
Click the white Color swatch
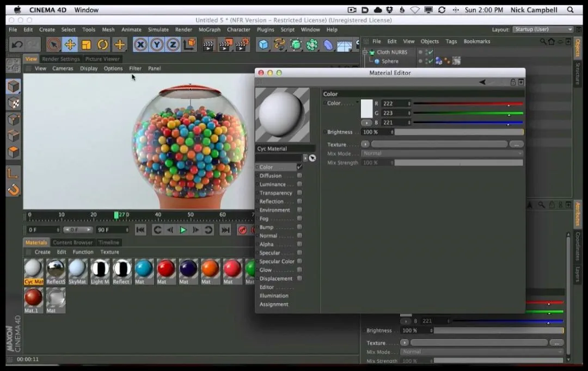click(x=367, y=109)
